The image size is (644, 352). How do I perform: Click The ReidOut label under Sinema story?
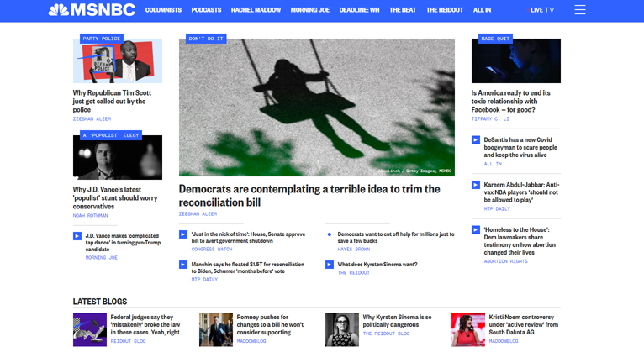click(354, 273)
